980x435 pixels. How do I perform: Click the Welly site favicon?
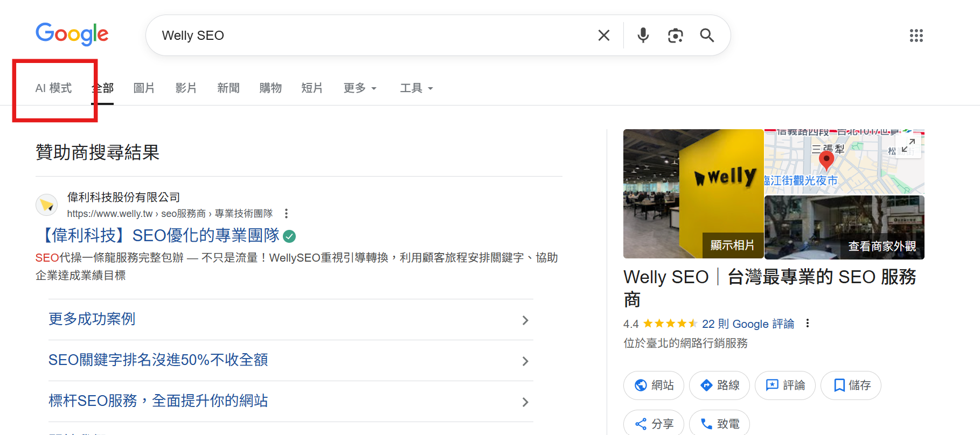pos(47,205)
